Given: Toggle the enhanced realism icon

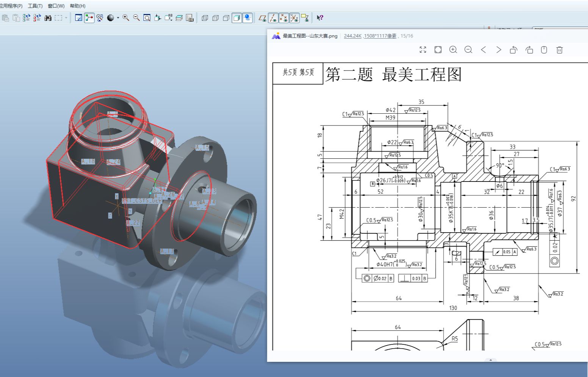Looking at the screenshot, I should (x=247, y=18).
